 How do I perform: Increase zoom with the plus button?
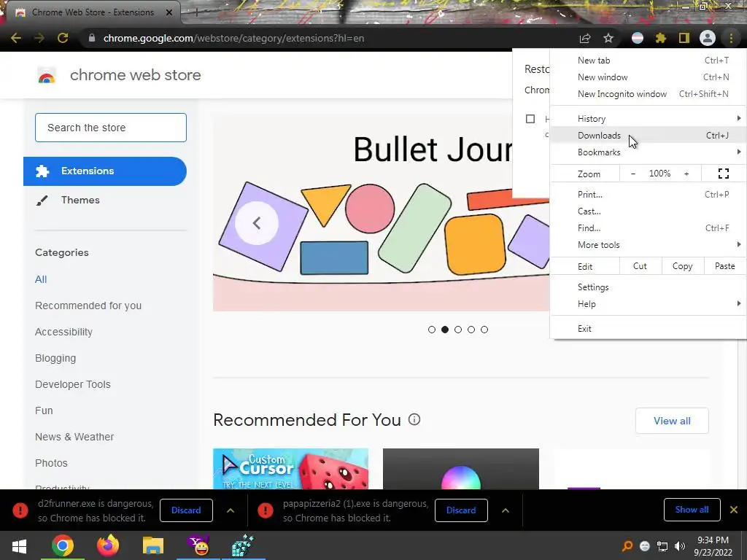pyautogui.click(x=686, y=174)
